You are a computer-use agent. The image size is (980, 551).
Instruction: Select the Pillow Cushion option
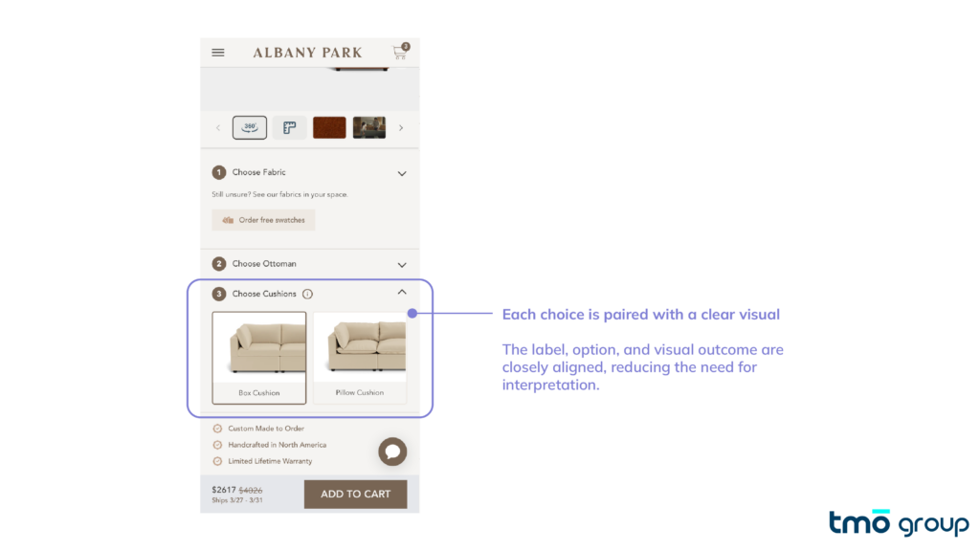[x=360, y=358]
